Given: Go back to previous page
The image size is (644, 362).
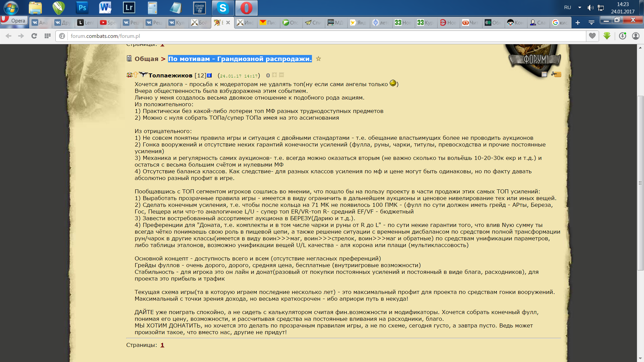Looking at the screenshot, I should 9,36.
